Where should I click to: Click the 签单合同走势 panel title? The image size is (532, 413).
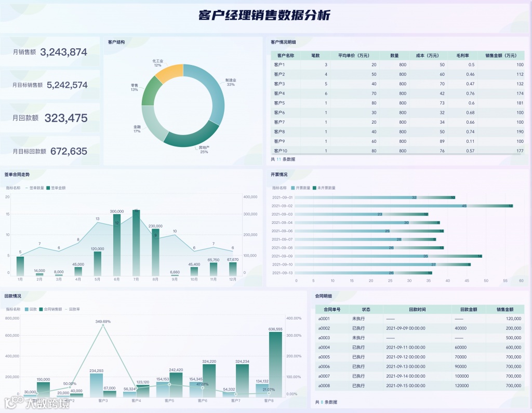[17, 175]
